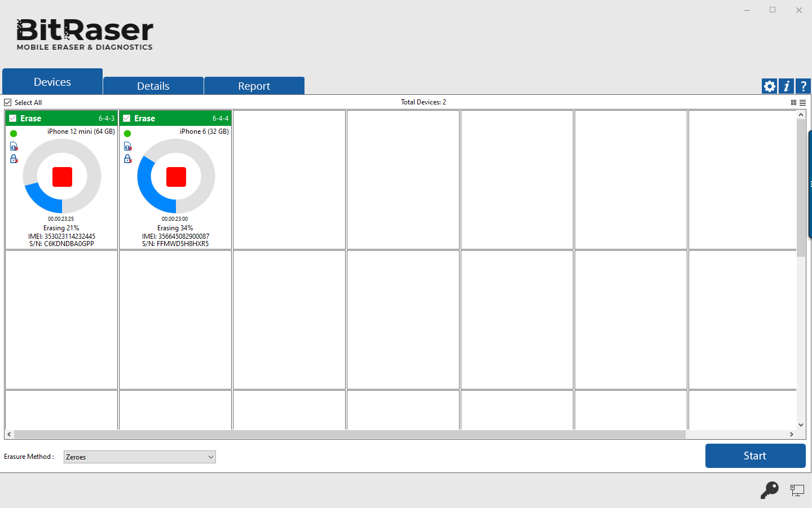Image resolution: width=812 pixels, height=508 pixels.
Task: Click the scroll right arrow
Action: [792, 435]
